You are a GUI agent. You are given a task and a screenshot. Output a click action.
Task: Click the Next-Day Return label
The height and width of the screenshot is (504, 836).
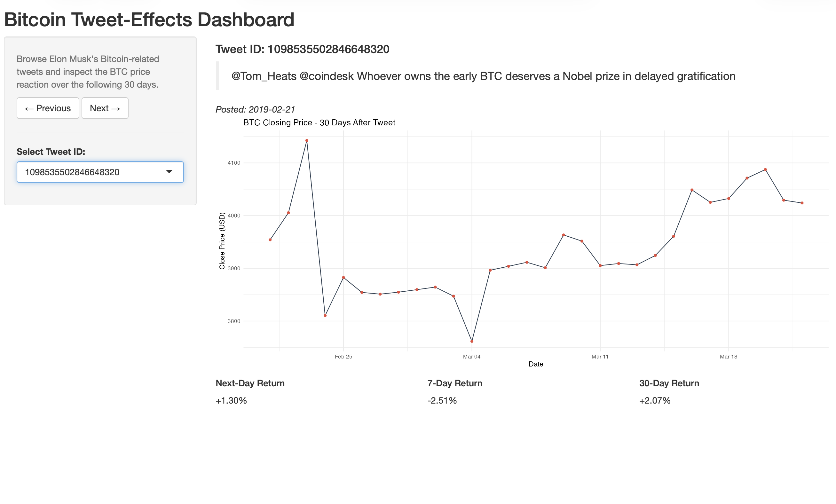click(250, 383)
